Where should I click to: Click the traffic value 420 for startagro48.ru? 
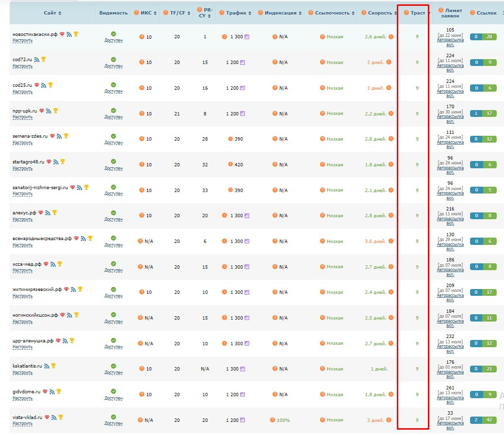tap(239, 164)
